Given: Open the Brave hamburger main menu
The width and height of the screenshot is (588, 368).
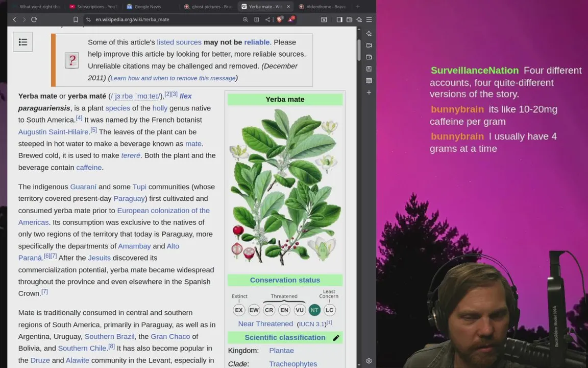Looking at the screenshot, I should coord(369,19).
